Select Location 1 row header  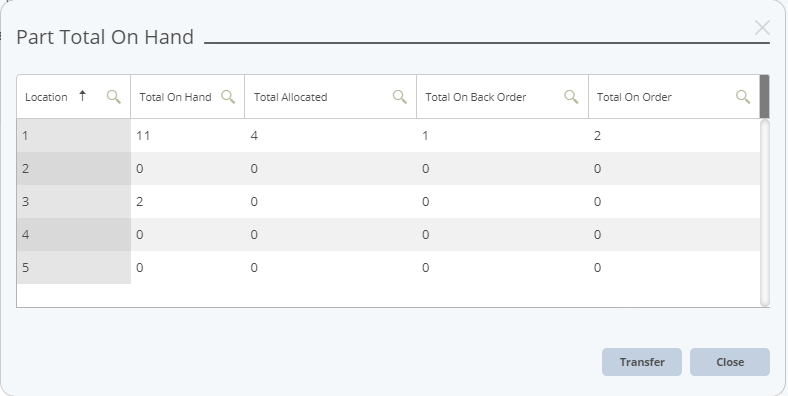(x=74, y=136)
